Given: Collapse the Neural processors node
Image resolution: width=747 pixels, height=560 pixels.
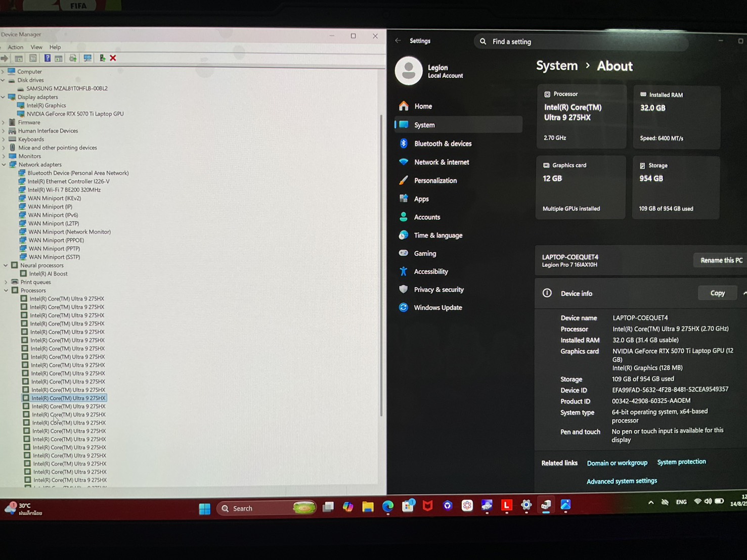Looking at the screenshot, I should click(x=6, y=265).
